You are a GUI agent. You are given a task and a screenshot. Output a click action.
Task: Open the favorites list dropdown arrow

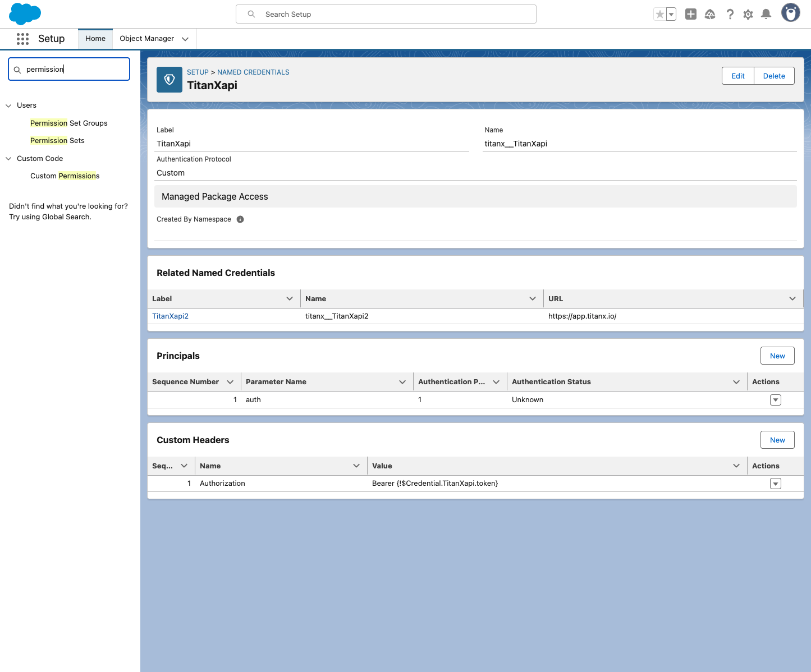point(671,14)
